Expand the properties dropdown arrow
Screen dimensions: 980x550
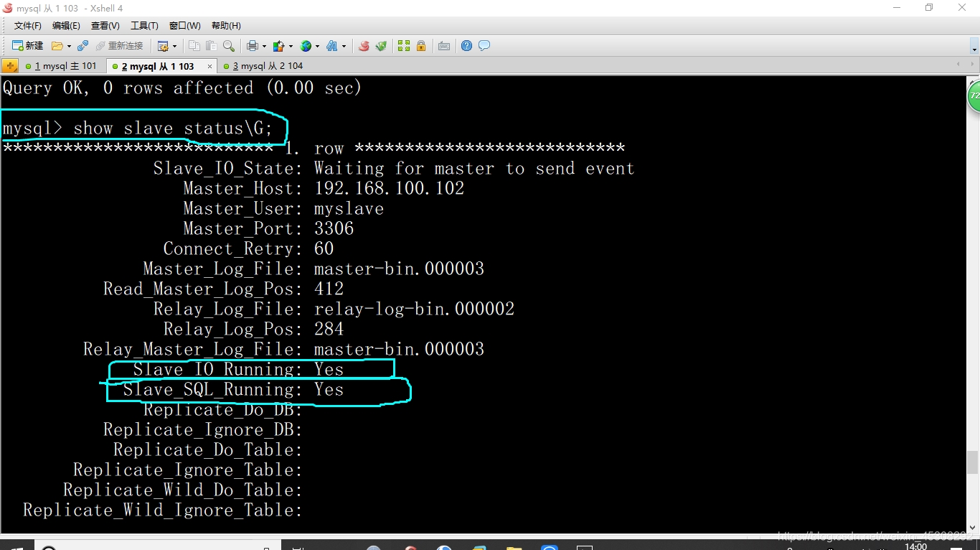(174, 46)
